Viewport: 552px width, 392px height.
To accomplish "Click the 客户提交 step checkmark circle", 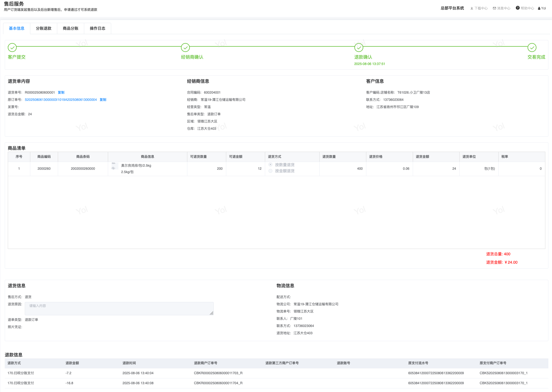I will point(12,48).
